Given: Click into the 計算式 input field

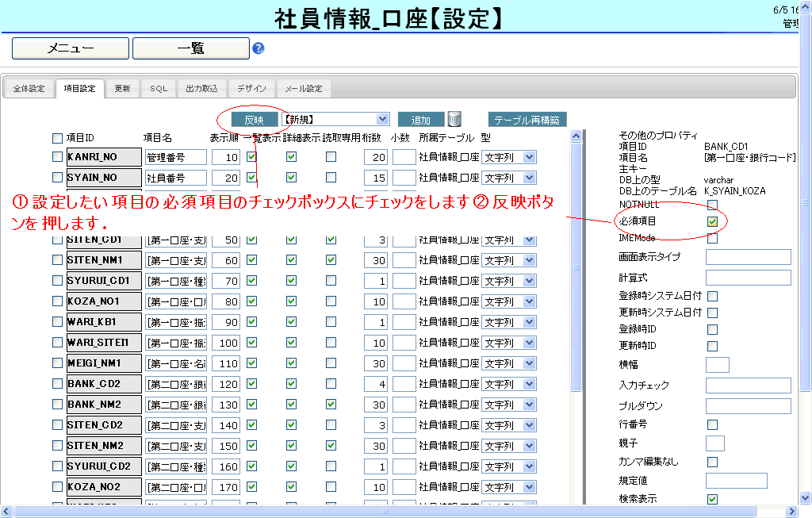Looking at the screenshot, I should pos(748,278).
